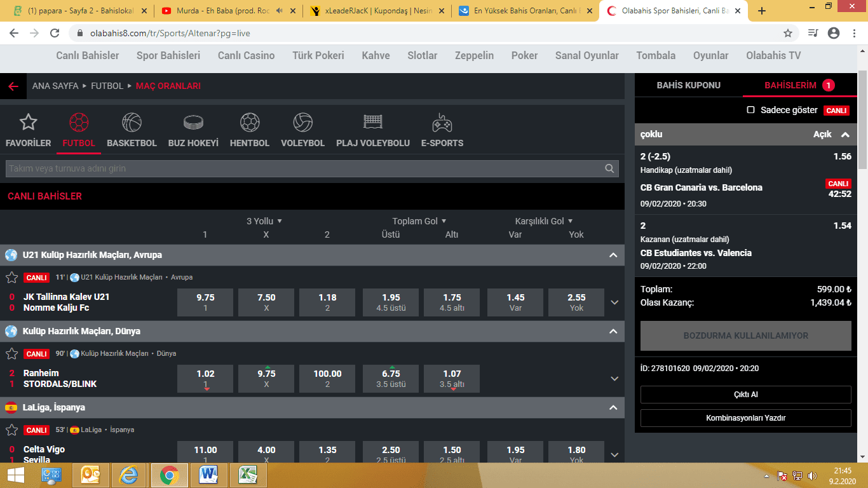
Task: Favorite the JK Tallinna Kalev U21 match star
Action: pyautogui.click(x=11, y=277)
